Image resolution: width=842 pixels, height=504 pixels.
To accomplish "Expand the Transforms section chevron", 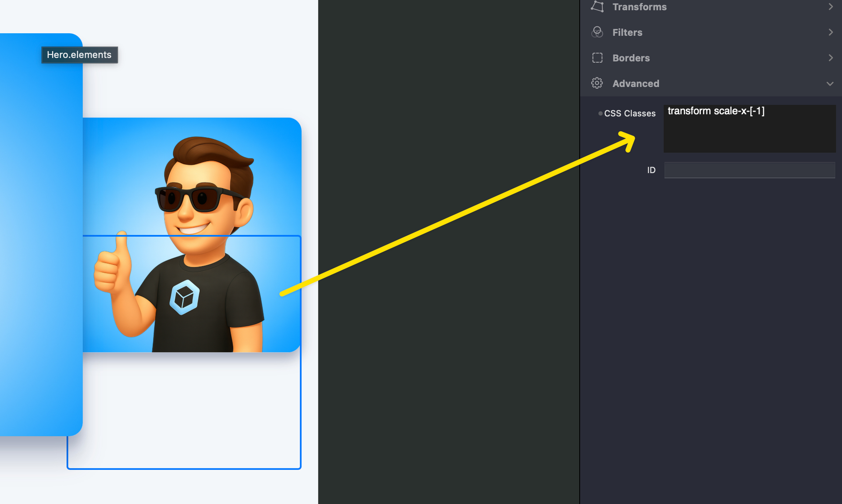I will coord(830,7).
